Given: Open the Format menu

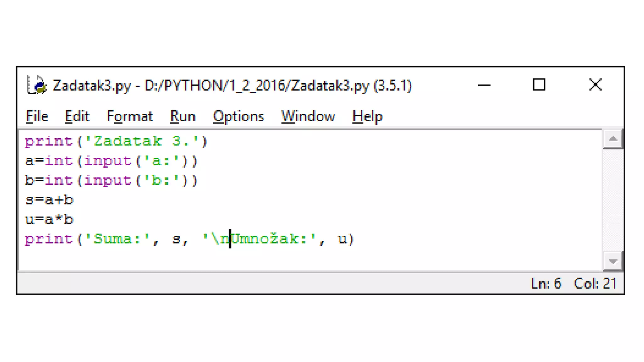Looking at the screenshot, I should click(x=130, y=117).
